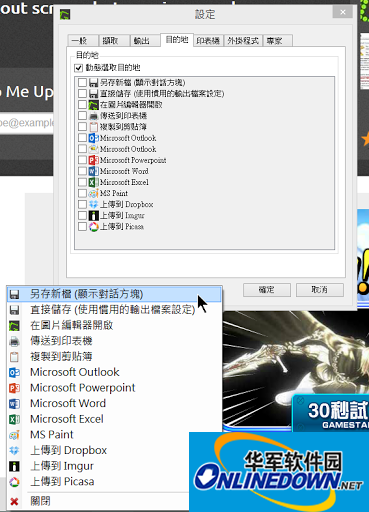The height and width of the screenshot is (512, 369).
Task: Check 上傳到 Imgur checkbox
Action: click(x=82, y=216)
